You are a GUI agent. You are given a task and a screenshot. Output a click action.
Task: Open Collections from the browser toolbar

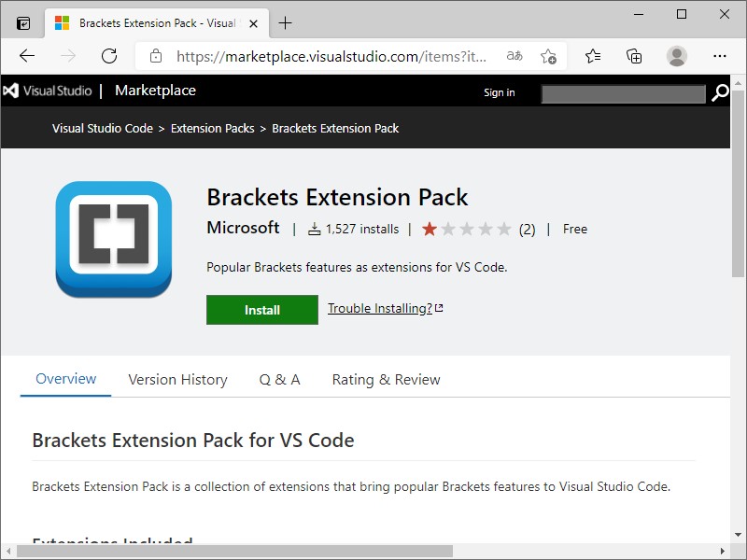634,56
